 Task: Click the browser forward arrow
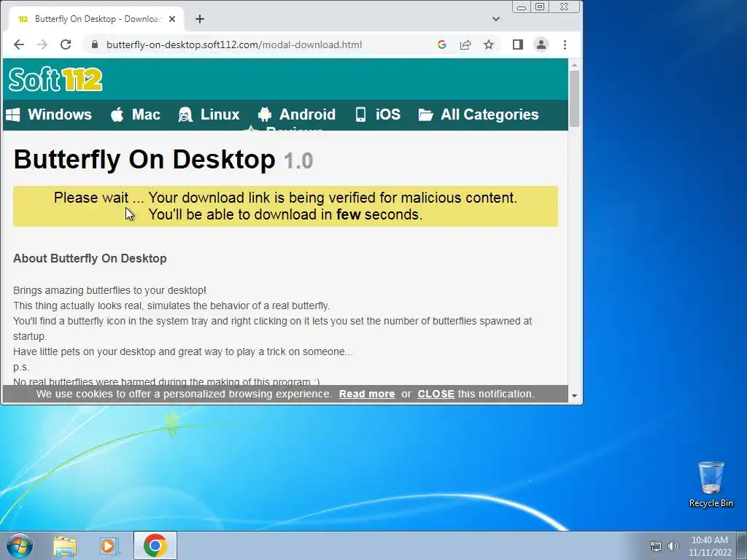(42, 44)
